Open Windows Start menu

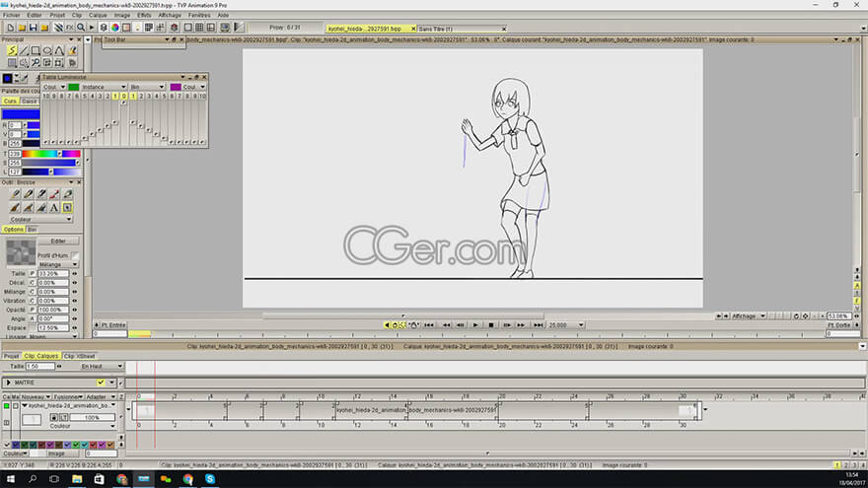click(11, 479)
